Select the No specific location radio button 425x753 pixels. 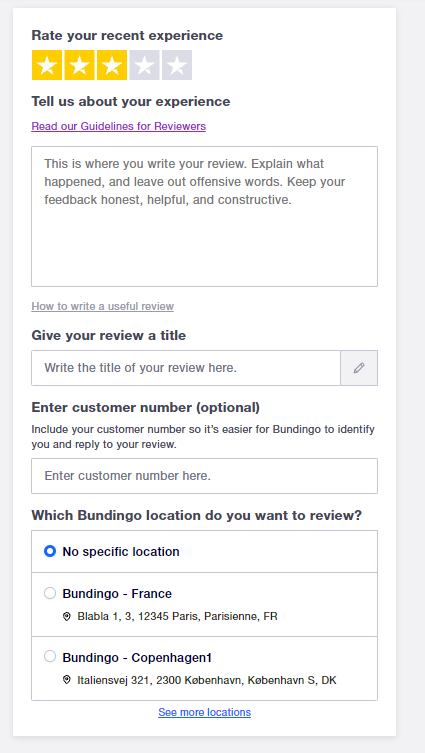pos(50,551)
